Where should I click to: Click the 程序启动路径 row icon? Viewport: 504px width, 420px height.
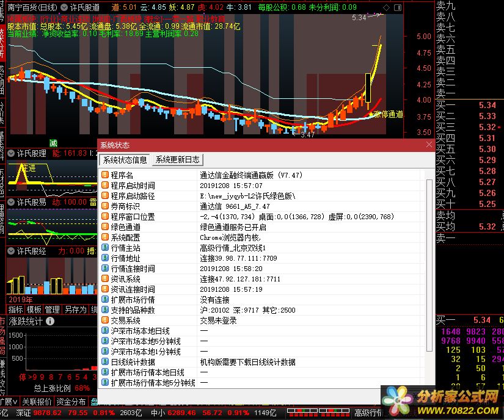(x=105, y=195)
